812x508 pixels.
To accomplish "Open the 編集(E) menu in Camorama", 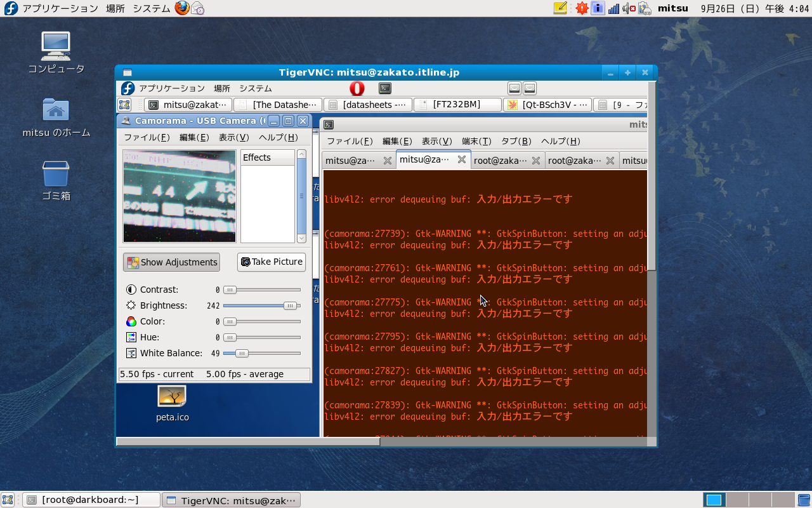I will 194,138.
